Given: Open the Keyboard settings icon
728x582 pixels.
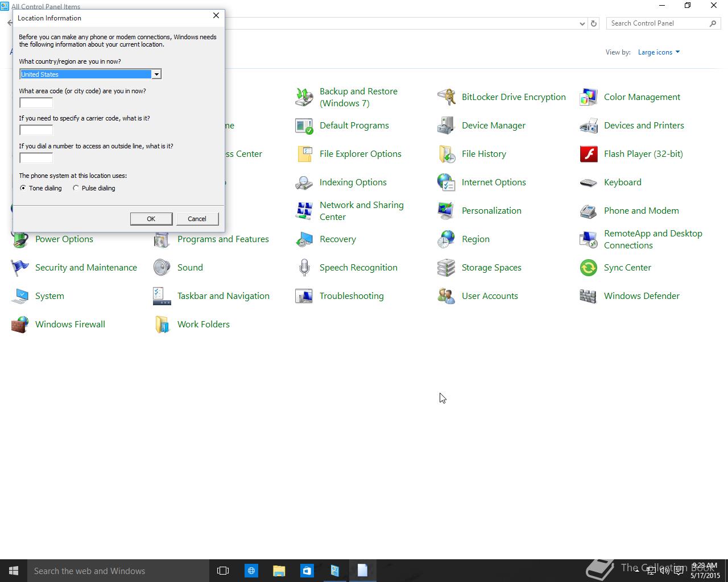Looking at the screenshot, I should coord(589,182).
